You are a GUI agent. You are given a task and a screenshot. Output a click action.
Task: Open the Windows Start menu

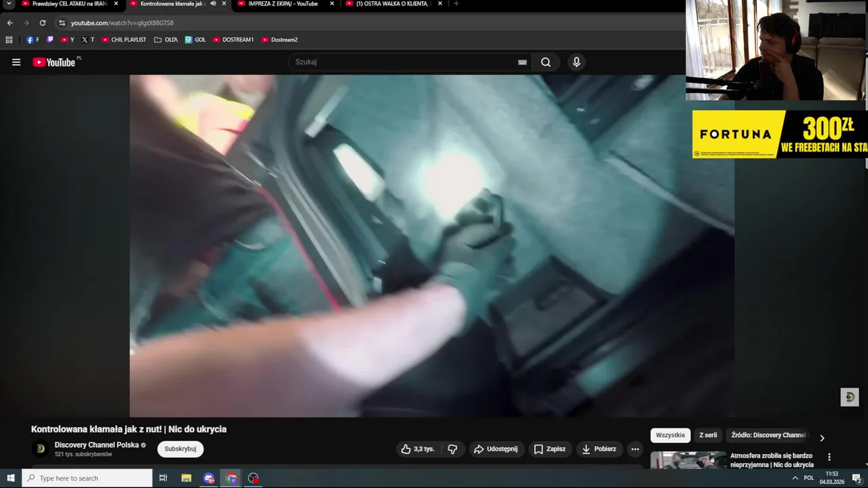11,478
